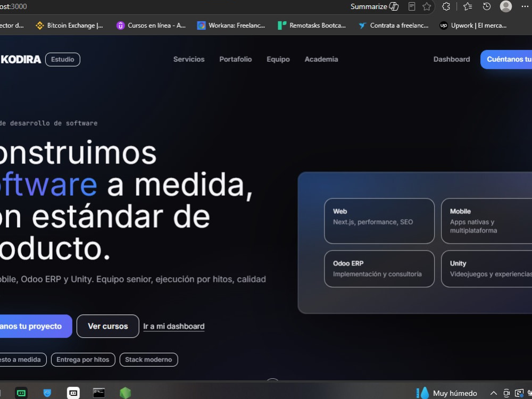Click the KODIRA logo
Image resolution: width=532 pixels, height=399 pixels.
21,60
